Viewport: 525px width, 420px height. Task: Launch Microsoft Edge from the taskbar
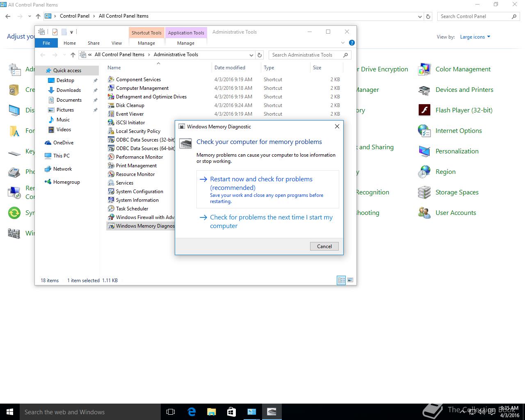(x=192, y=412)
